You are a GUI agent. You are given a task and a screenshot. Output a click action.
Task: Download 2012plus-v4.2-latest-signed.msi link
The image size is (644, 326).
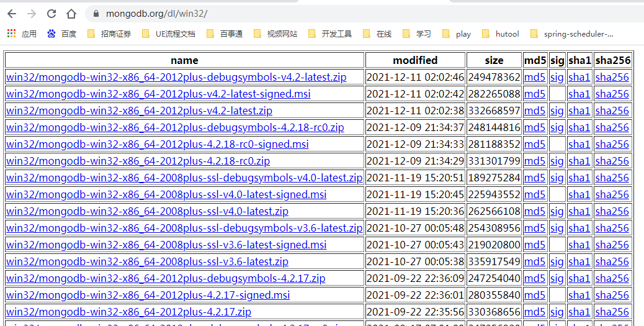[x=158, y=94]
